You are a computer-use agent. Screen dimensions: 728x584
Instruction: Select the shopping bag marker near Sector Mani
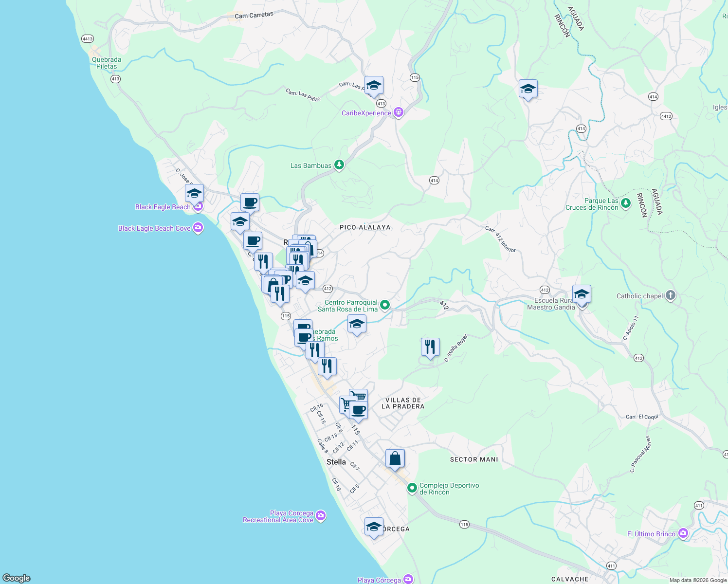pyautogui.click(x=395, y=456)
